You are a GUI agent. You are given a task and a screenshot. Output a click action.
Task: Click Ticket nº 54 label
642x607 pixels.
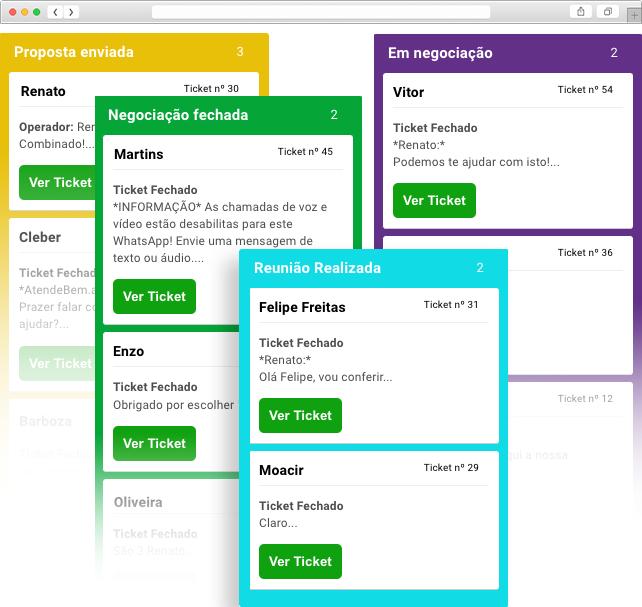click(x=585, y=90)
